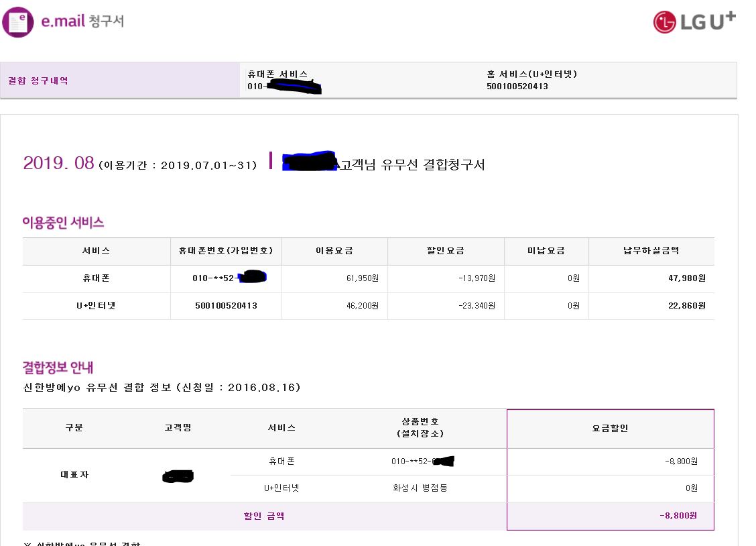Image resolution: width=756 pixels, height=546 pixels.
Task: Click the 대표자 cell
Action: tap(74, 475)
